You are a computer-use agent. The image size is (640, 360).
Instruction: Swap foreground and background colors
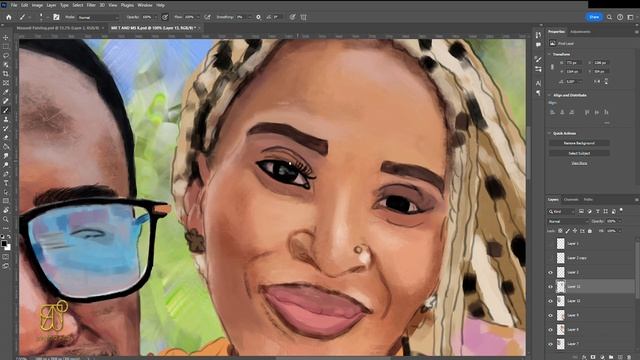tap(9, 236)
